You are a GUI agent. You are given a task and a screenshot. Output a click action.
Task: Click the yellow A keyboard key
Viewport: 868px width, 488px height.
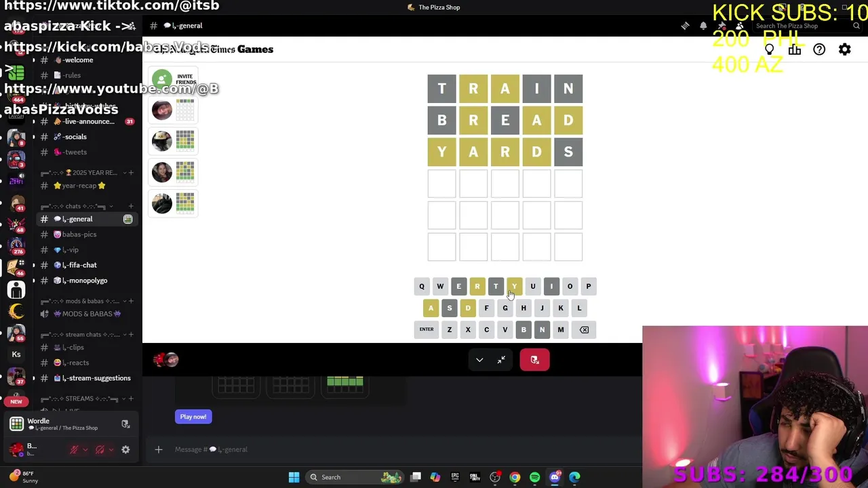tap(431, 308)
